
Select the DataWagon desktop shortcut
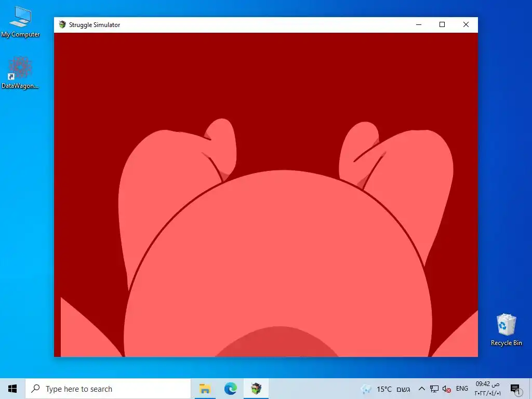coord(20,73)
